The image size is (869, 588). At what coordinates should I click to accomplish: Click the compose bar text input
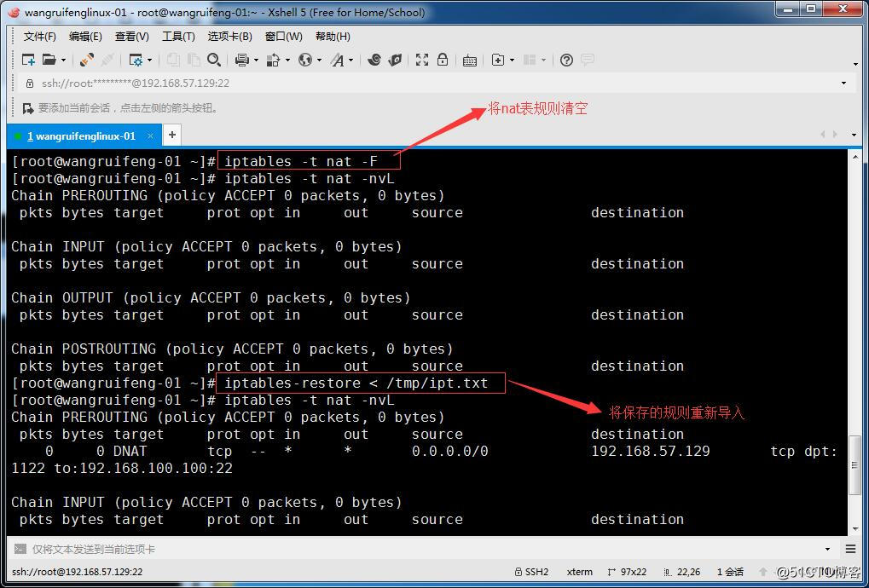pyautogui.click(x=424, y=550)
